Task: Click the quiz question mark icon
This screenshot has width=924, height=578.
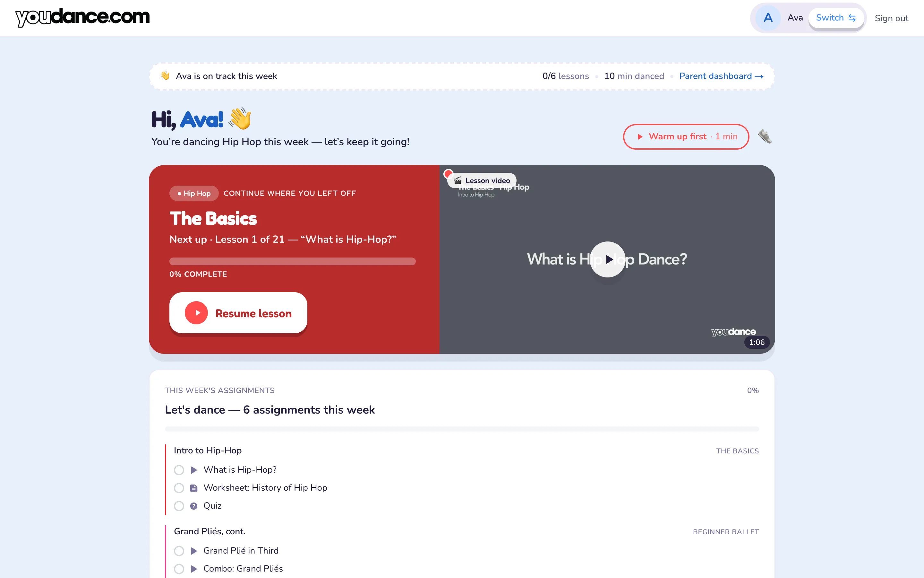Action: (x=194, y=506)
